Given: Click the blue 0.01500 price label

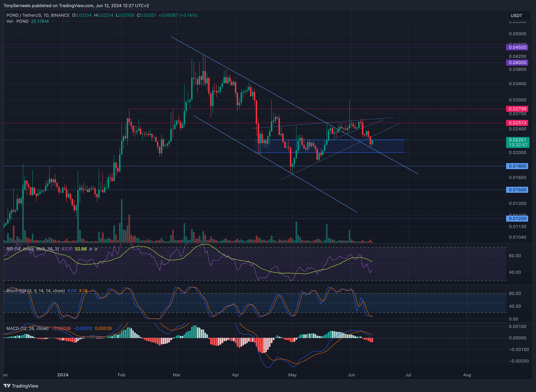Looking at the screenshot, I should [517, 190].
